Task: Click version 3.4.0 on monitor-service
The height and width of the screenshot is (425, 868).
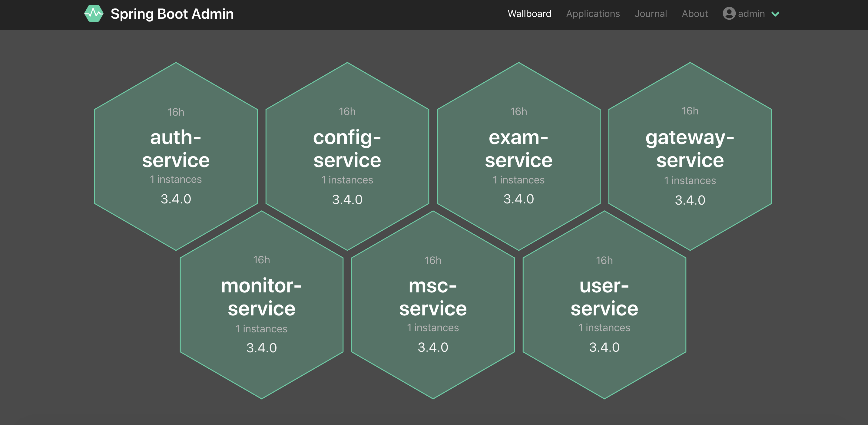Action: (x=261, y=348)
